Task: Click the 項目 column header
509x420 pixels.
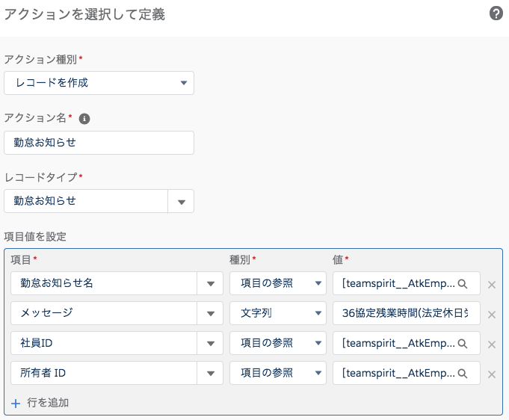Action: coord(21,259)
